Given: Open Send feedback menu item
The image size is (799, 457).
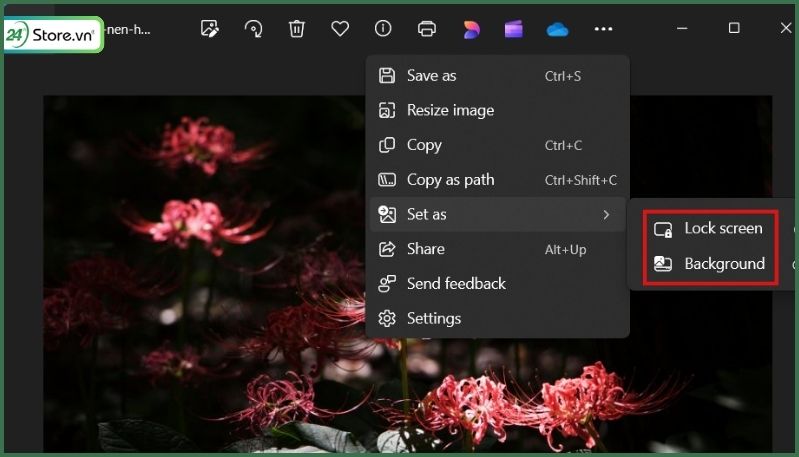Looking at the screenshot, I should tap(455, 284).
